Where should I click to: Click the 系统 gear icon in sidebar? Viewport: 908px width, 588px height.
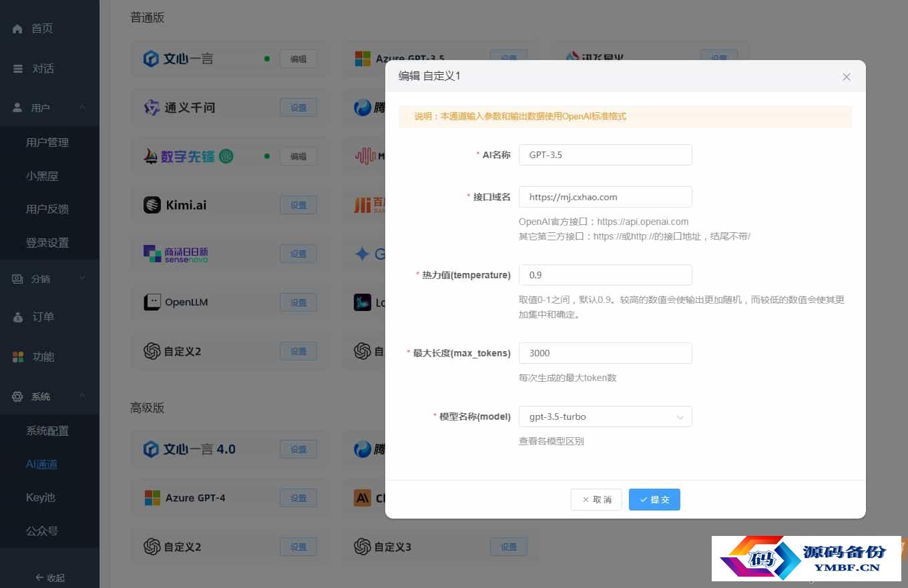tap(18, 396)
